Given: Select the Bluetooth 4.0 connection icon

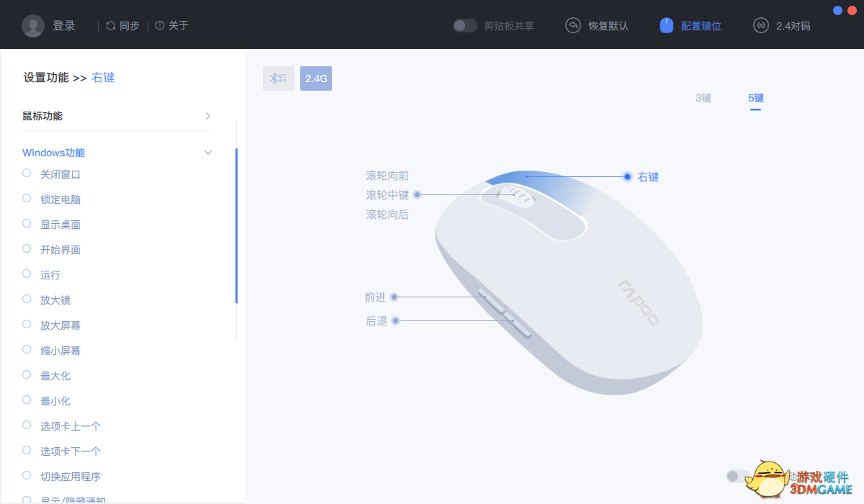Looking at the screenshot, I should click(x=279, y=78).
